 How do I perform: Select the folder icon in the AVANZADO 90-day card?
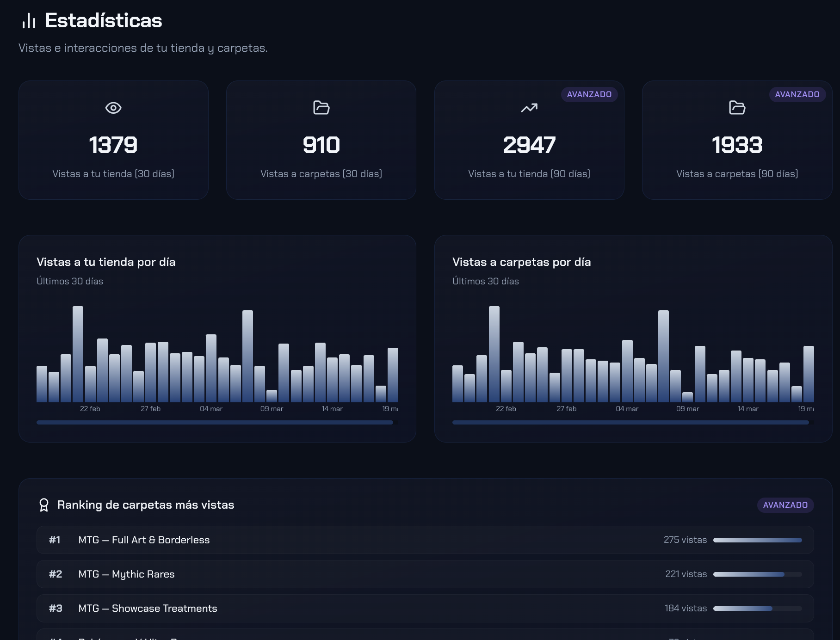click(737, 108)
